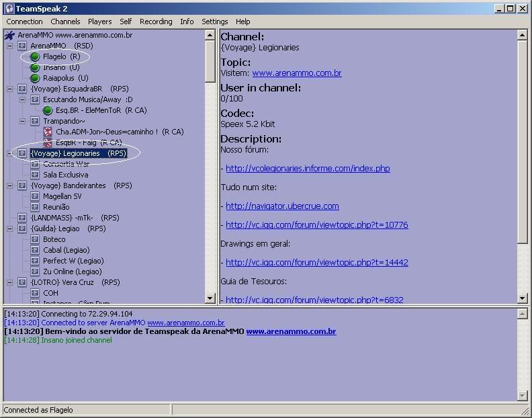532x418 pixels.
Task: Collapse the Escutando Musica/Away subchannel
Action: 22,99
